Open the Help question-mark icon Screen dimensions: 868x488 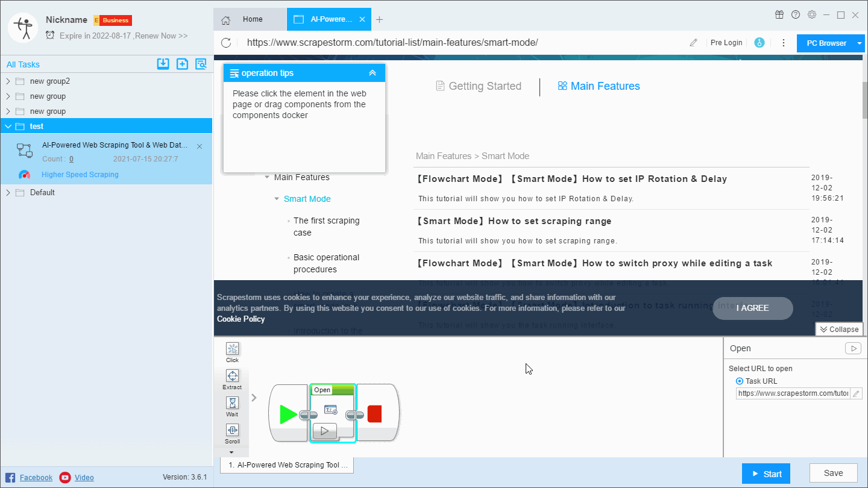click(x=795, y=14)
